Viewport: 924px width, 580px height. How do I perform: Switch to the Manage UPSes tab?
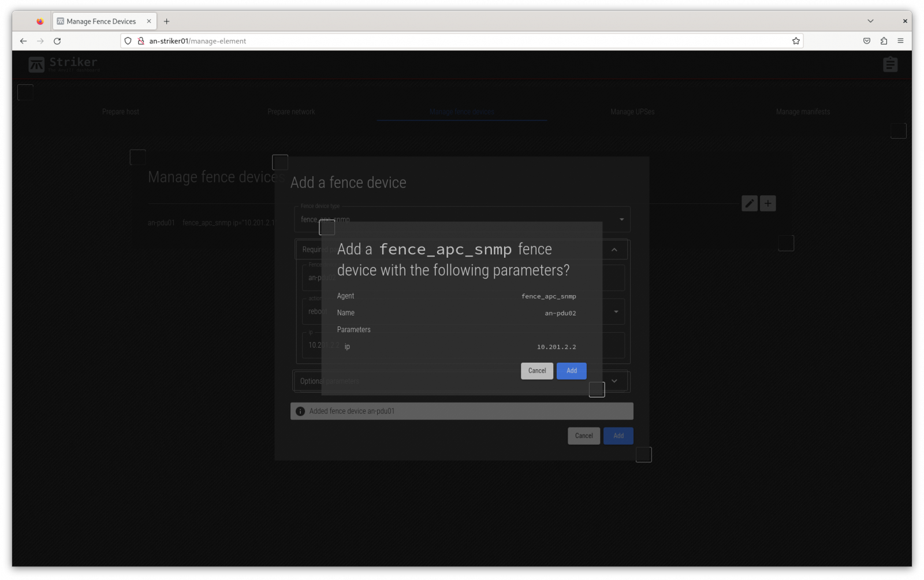(x=632, y=112)
